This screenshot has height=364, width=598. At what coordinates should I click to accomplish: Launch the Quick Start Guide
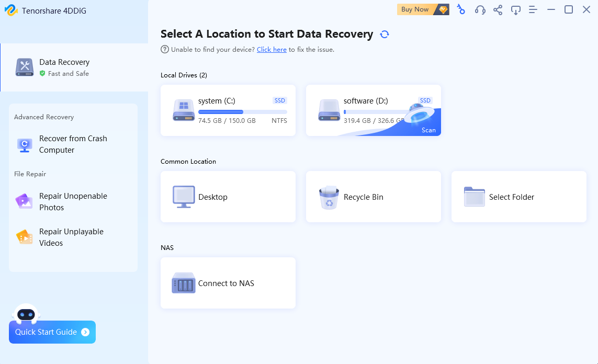pos(52,332)
